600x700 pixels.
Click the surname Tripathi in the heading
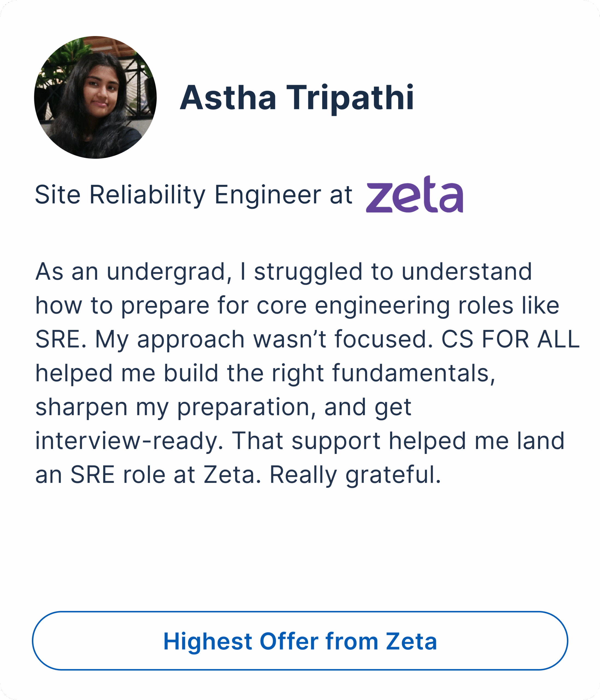(350, 98)
